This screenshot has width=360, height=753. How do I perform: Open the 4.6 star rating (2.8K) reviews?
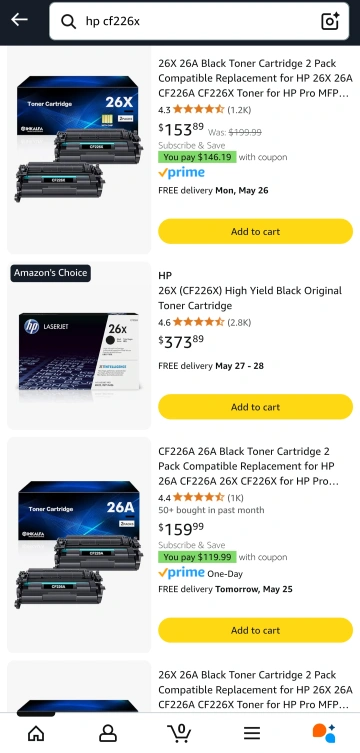(204, 322)
